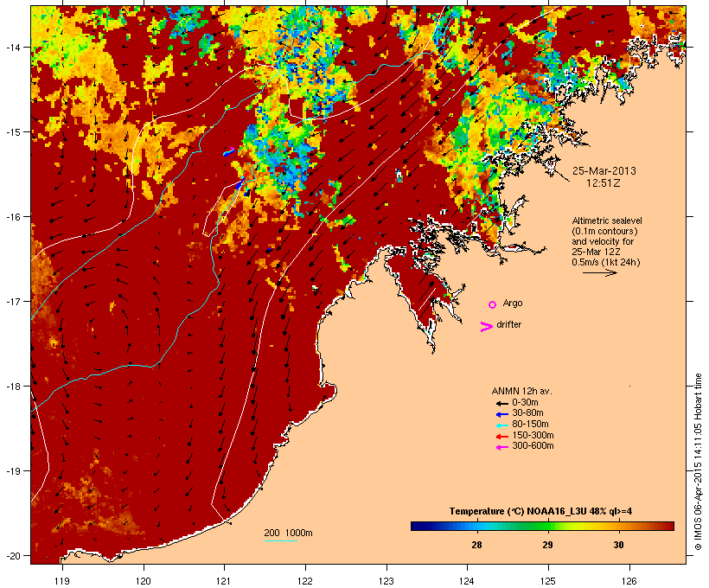Screen dimensions: 709x588
Task: Click the 0.5m/s velocity scale arrow
Action: point(599,272)
